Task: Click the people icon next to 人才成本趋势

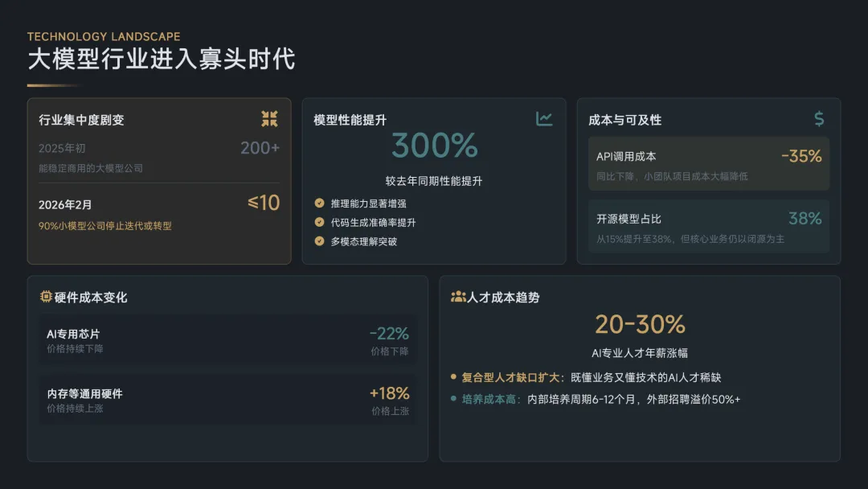Action: 458,297
